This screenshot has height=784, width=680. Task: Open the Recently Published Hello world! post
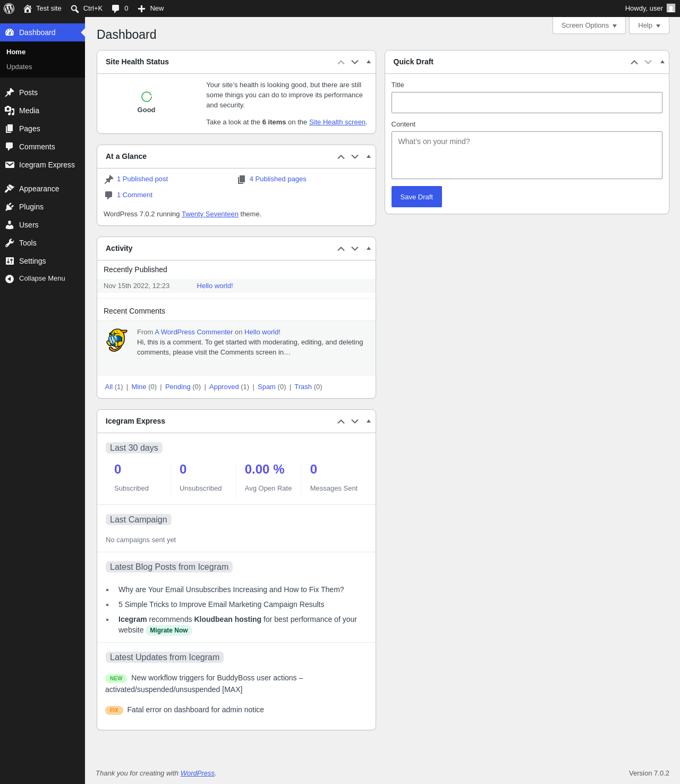tap(215, 286)
